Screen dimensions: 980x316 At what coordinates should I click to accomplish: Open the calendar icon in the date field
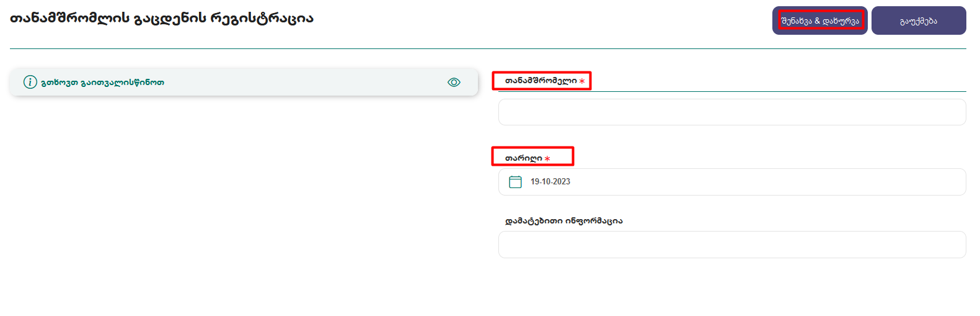pos(515,182)
